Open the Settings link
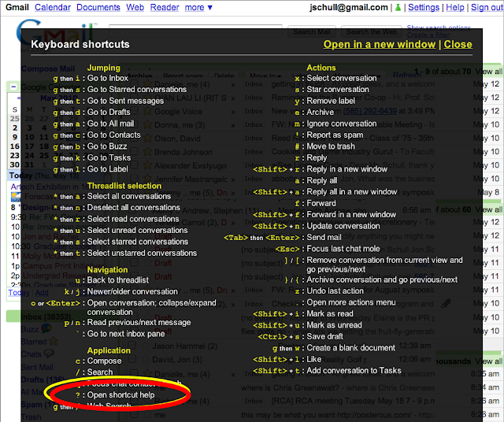This screenshot has height=422, width=504. tap(424, 7)
